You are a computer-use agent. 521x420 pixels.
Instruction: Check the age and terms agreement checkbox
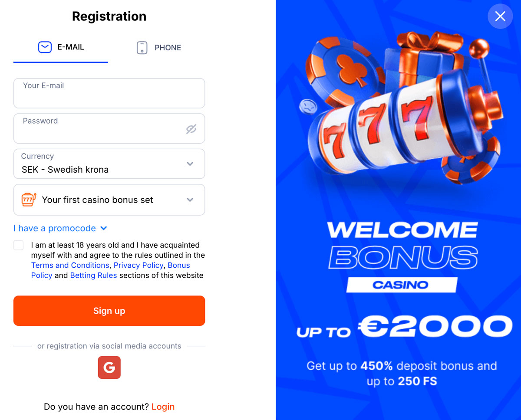click(19, 245)
